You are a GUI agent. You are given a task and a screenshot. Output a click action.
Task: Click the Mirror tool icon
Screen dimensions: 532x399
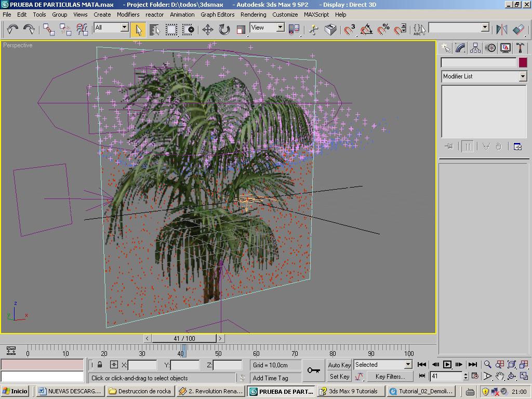coord(501,30)
